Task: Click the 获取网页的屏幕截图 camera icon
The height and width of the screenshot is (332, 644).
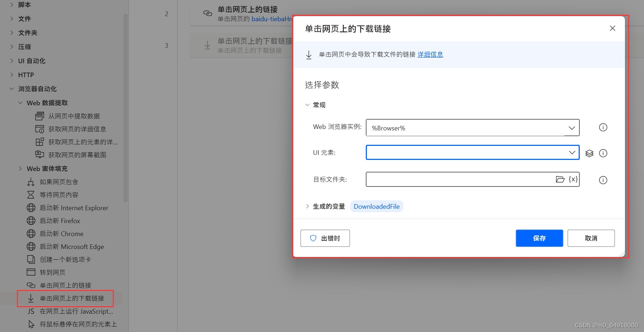Action: click(x=40, y=155)
